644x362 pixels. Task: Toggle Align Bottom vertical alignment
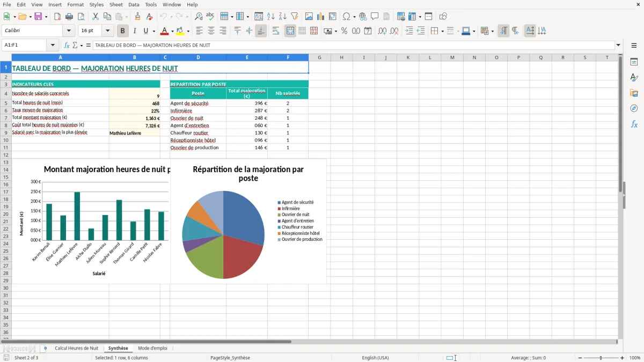click(261, 31)
